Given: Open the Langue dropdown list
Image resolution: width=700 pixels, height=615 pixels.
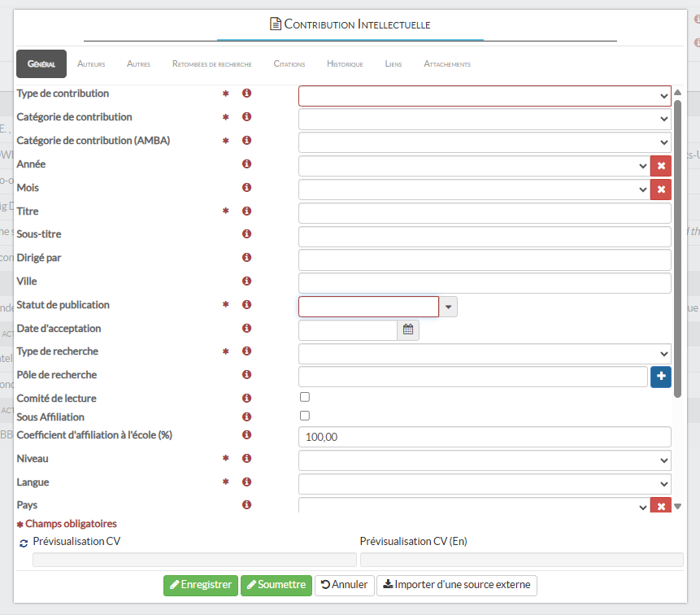Looking at the screenshot, I should tap(485, 484).
